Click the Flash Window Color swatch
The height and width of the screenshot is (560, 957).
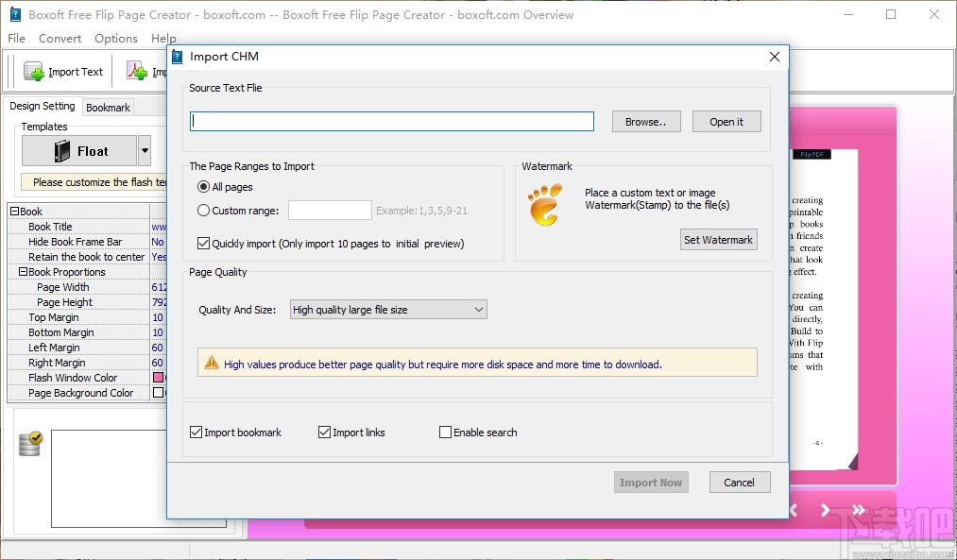click(x=160, y=377)
